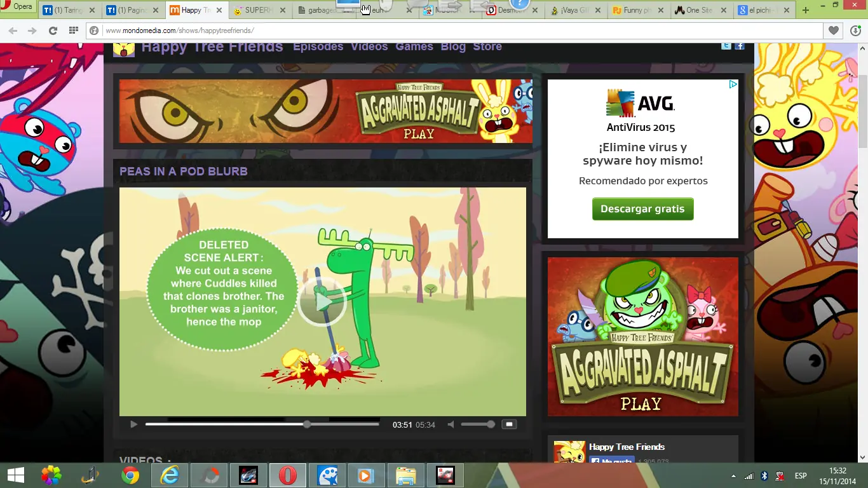This screenshot has height=488, width=868.
Task: Switch to the first Taringa tab
Action: tap(70, 11)
